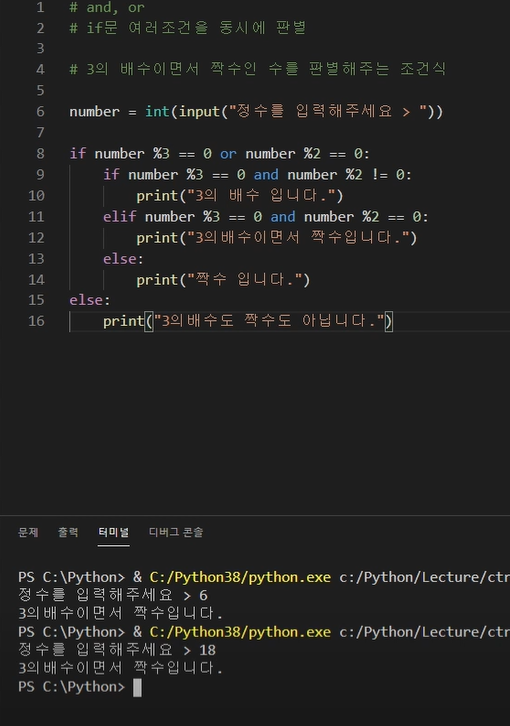Select the 터미널 (Terminal) tab
Viewport: 510px width, 726px height.
113,532
